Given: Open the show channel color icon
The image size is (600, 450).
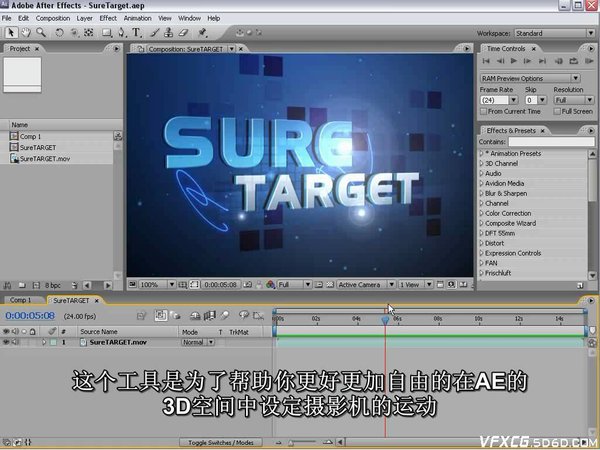Looking at the screenshot, I should point(271,285).
